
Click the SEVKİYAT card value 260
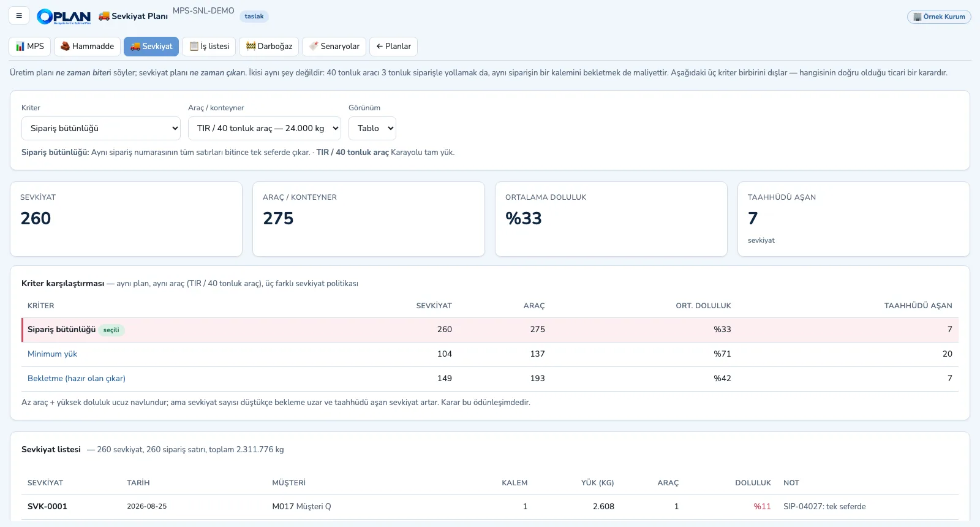pos(36,218)
